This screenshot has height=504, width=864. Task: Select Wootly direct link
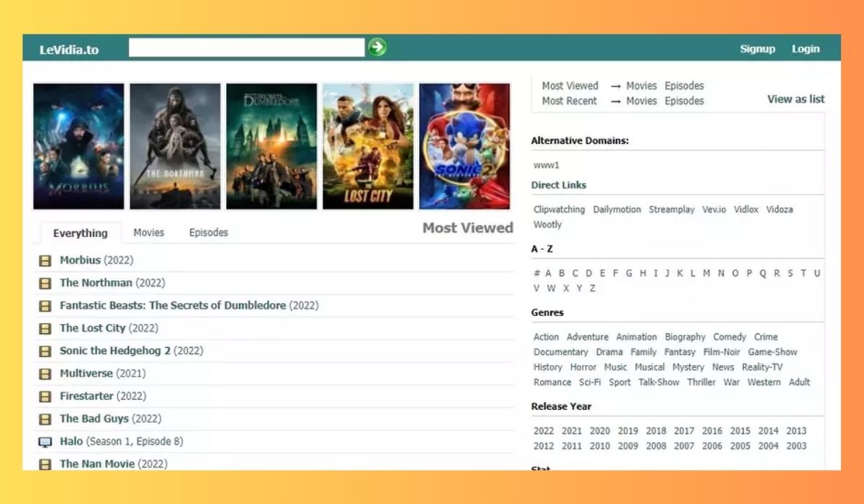pos(548,225)
